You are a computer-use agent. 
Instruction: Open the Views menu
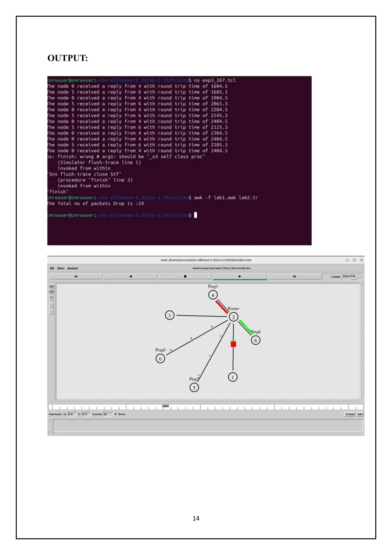click(61, 268)
